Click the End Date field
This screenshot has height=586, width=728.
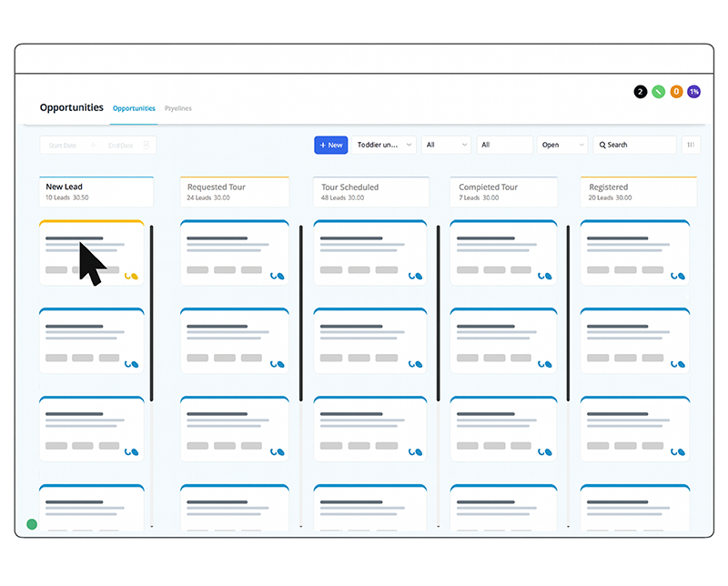(121, 146)
